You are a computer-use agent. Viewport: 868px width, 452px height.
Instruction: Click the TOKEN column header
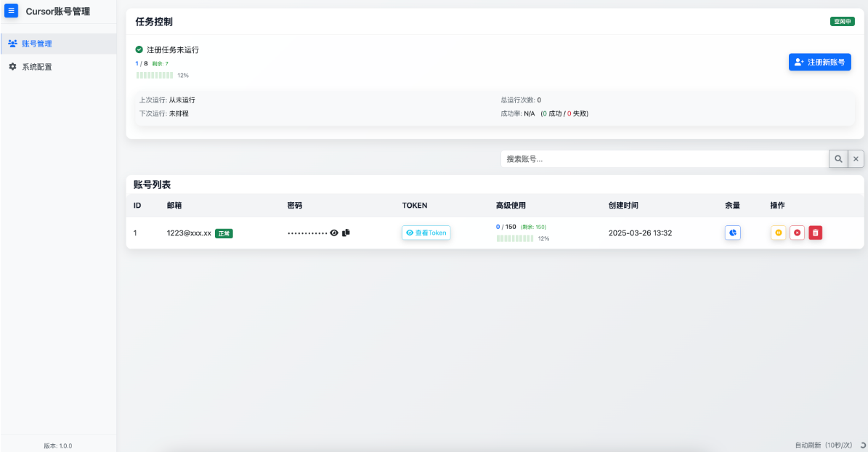(x=415, y=206)
